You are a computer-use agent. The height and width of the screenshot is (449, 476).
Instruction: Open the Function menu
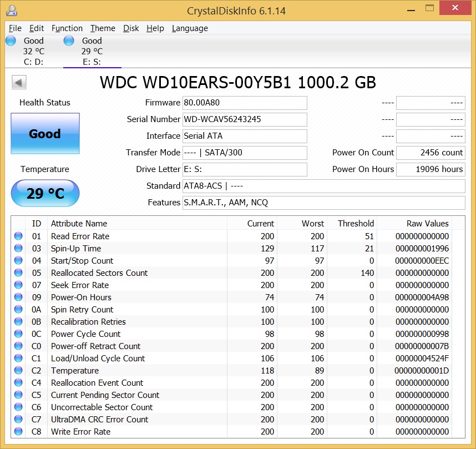(67, 28)
